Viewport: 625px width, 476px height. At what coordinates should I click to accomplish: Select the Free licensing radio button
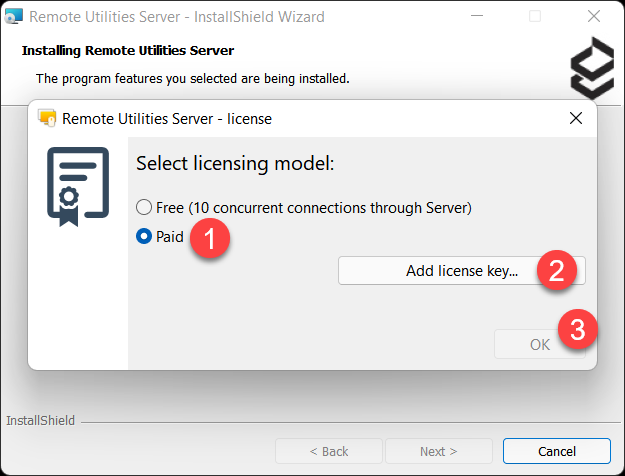144,208
